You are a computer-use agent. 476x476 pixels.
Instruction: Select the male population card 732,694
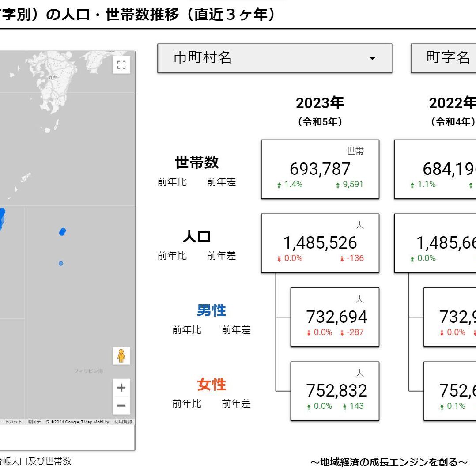(335, 317)
